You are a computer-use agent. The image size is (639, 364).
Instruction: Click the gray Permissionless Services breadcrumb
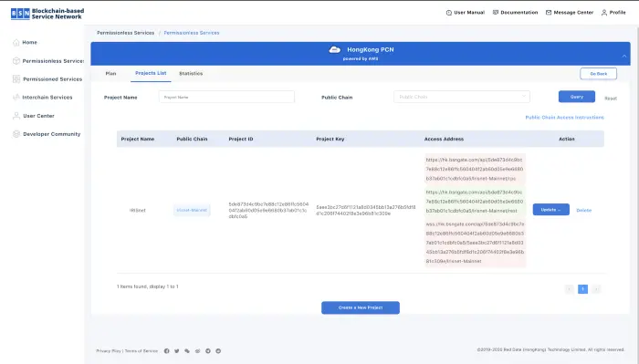pyautogui.click(x=126, y=33)
